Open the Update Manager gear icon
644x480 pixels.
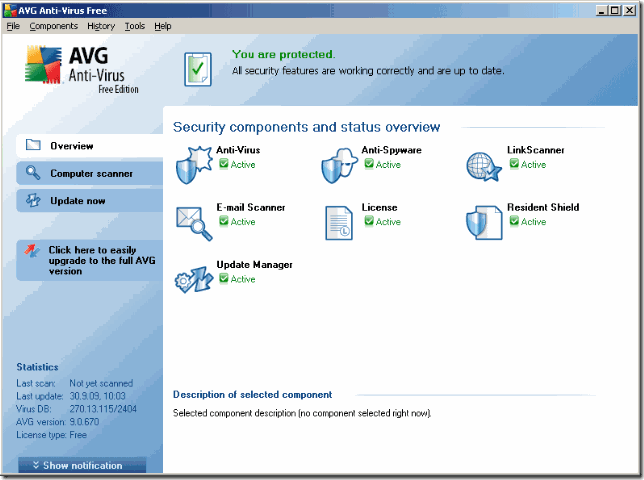pos(194,280)
